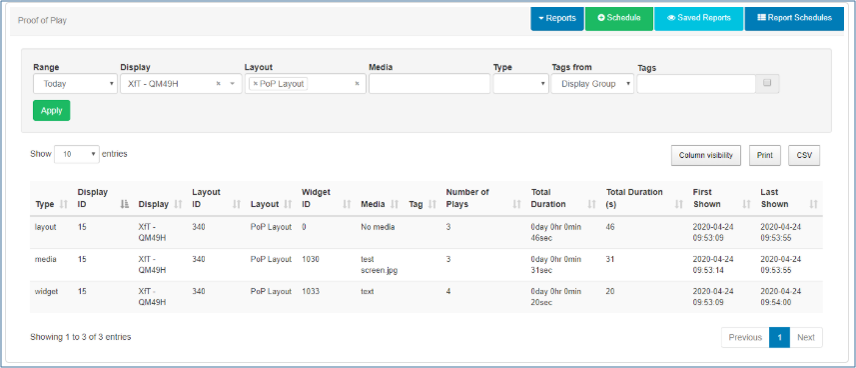This screenshot has height=368, width=856.
Task: Open the Range dropdown showing Today
Action: (75, 84)
